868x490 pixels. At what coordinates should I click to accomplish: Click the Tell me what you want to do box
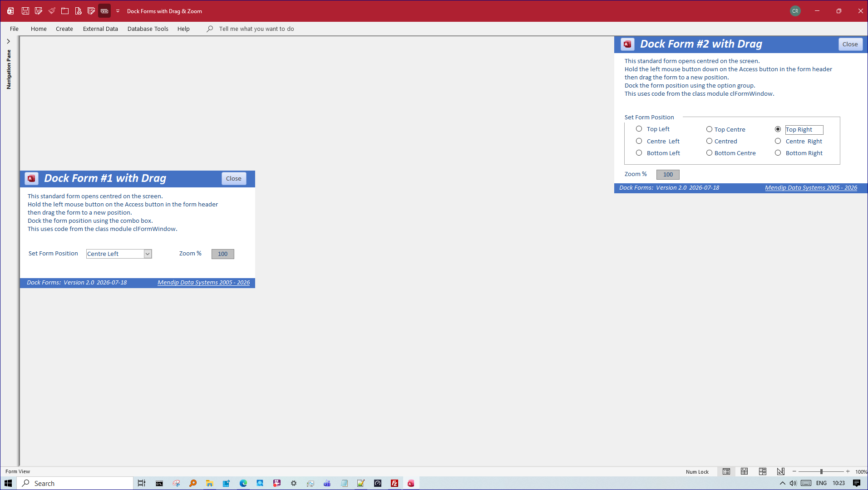point(256,29)
